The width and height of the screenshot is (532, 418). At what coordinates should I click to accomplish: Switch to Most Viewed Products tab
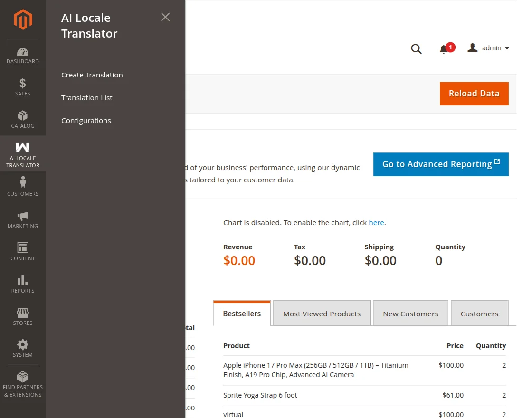(x=322, y=313)
